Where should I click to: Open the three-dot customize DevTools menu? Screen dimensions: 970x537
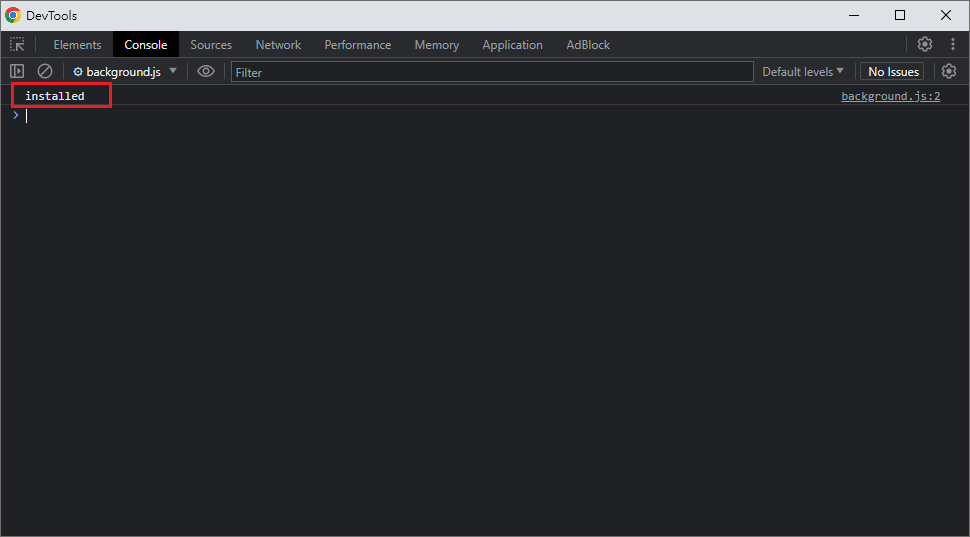click(952, 45)
